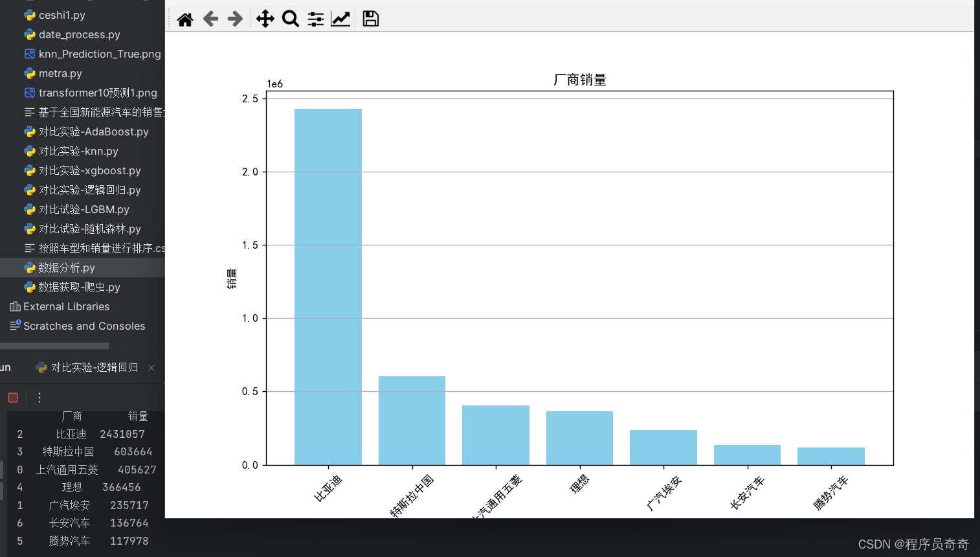Screen dimensions: 980x557
Task: Click console value 2431057
Action: 122,434
